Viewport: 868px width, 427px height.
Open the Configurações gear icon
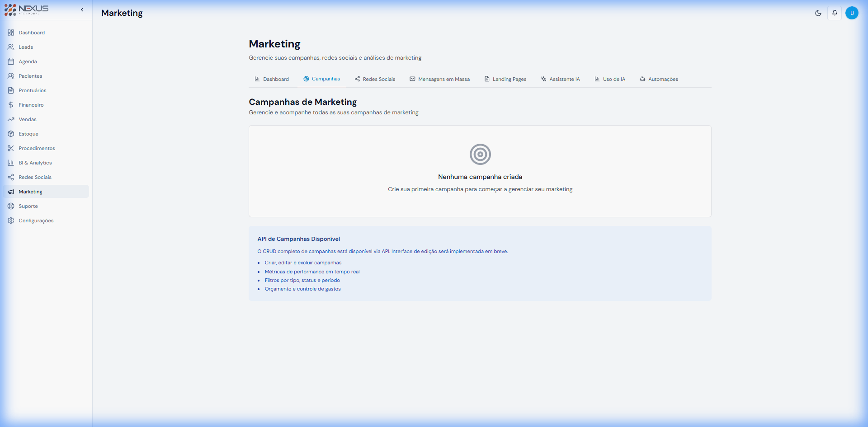pos(11,221)
